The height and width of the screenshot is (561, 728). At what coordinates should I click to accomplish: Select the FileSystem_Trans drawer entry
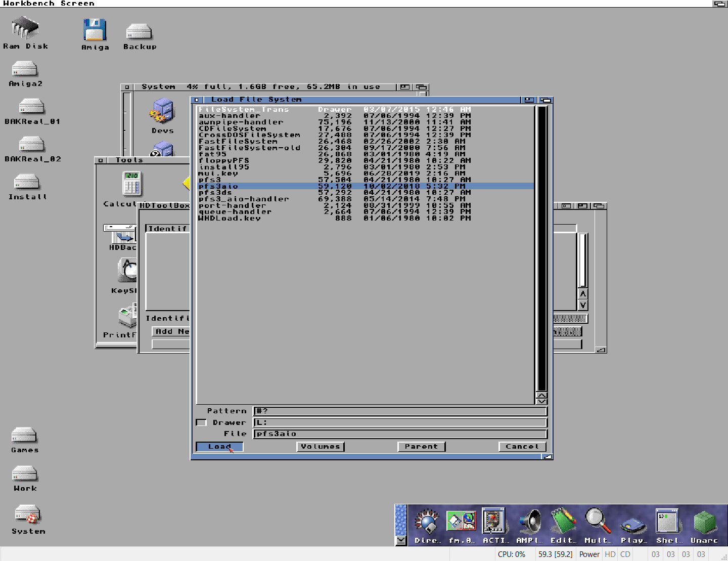tap(366, 109)
